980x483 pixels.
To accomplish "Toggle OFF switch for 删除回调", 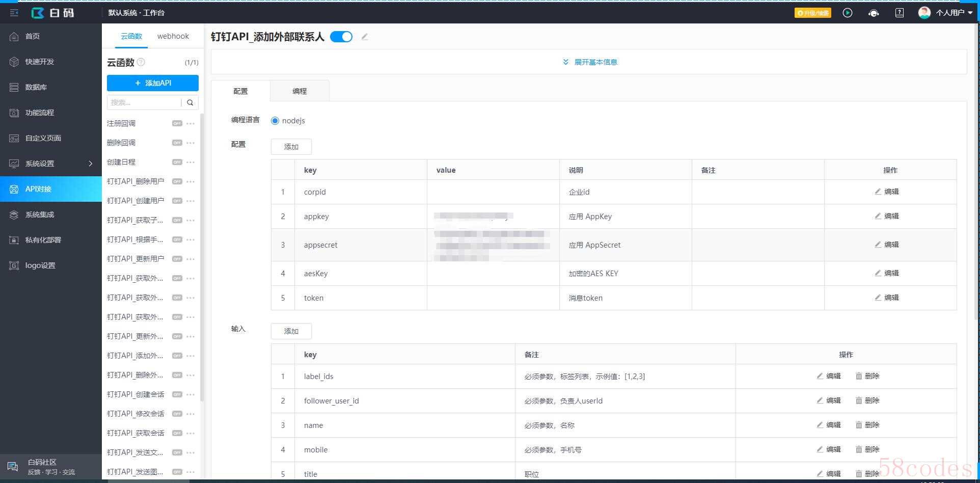I will (x=177, y=143).
